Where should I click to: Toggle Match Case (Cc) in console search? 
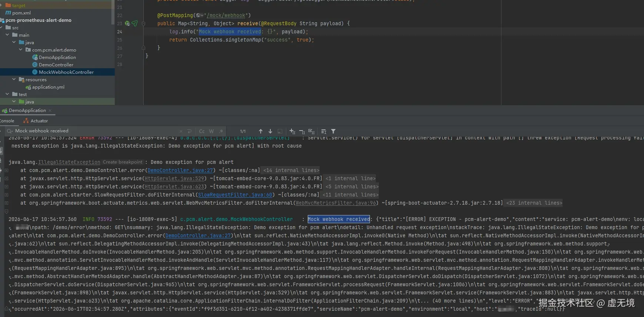202,131
